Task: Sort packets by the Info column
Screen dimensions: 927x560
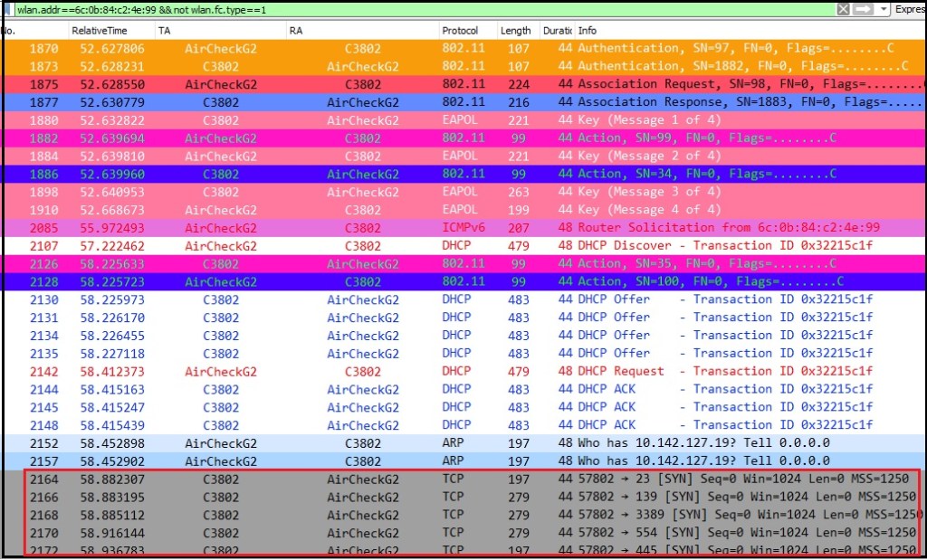Action: 634,30
